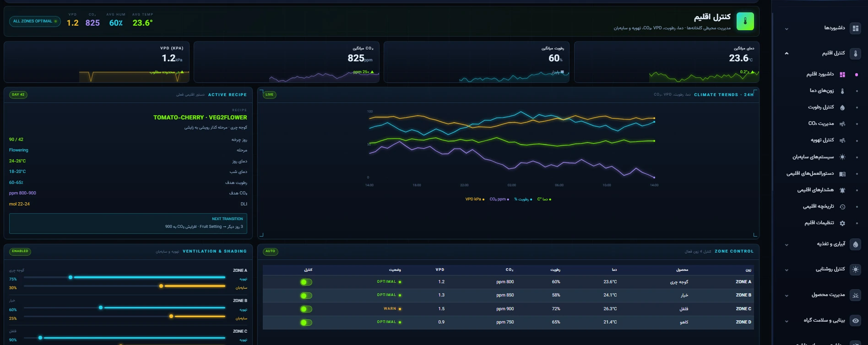Screen dimensions: 868x345
Task: Click the رطوبت میانگین 60% summary card
Action: point(476,62)
